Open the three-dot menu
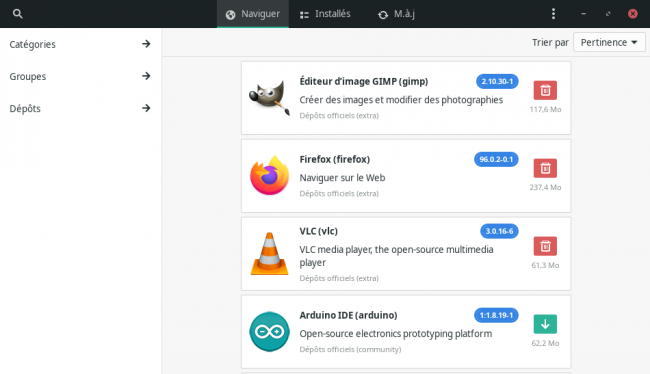This screenshot has width=650, height=374. click(x=553, y=14)
